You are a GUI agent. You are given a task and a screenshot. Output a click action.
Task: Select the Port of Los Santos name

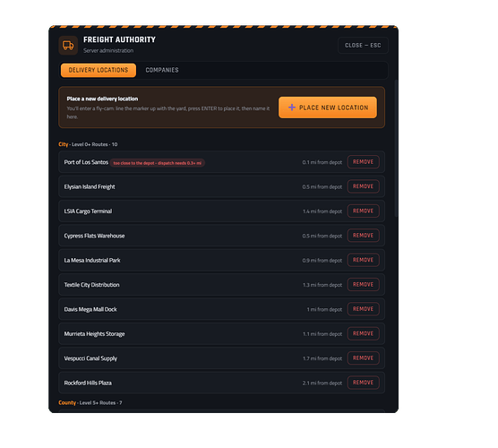point(86,162)
